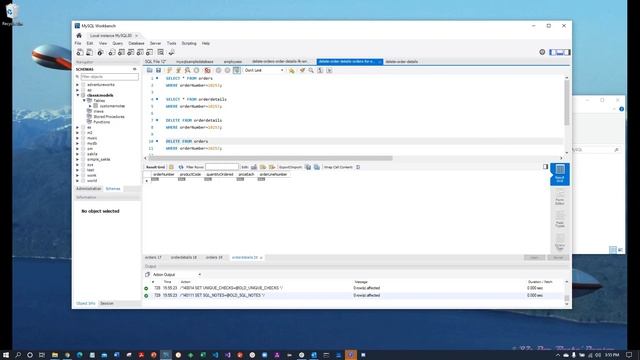Open the Database menu
The width and height of the screenshot is (640, 360).
tap(136, 43)
